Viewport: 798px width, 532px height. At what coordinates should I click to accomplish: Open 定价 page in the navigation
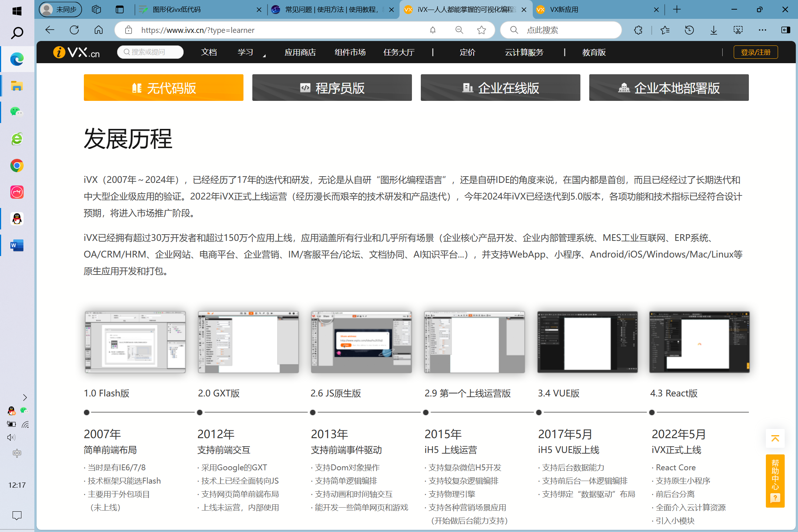pos(467,52)
